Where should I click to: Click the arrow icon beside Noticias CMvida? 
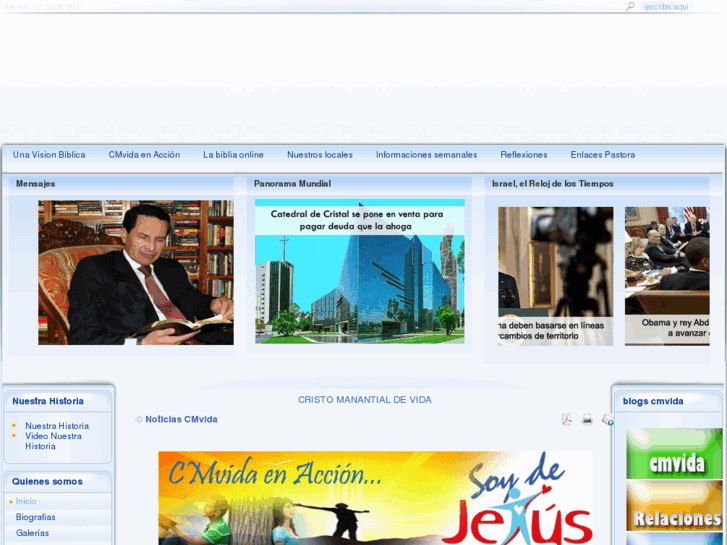click(139, 419)
